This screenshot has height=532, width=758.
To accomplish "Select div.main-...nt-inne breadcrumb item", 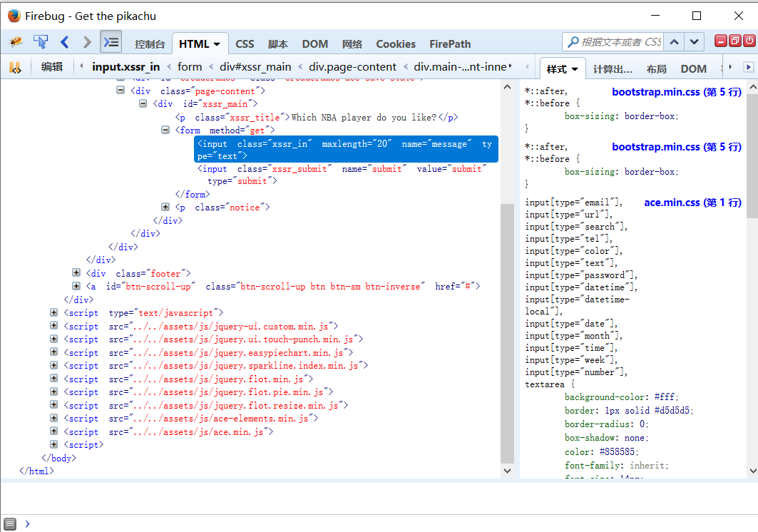I will click(x=460, y=67).
